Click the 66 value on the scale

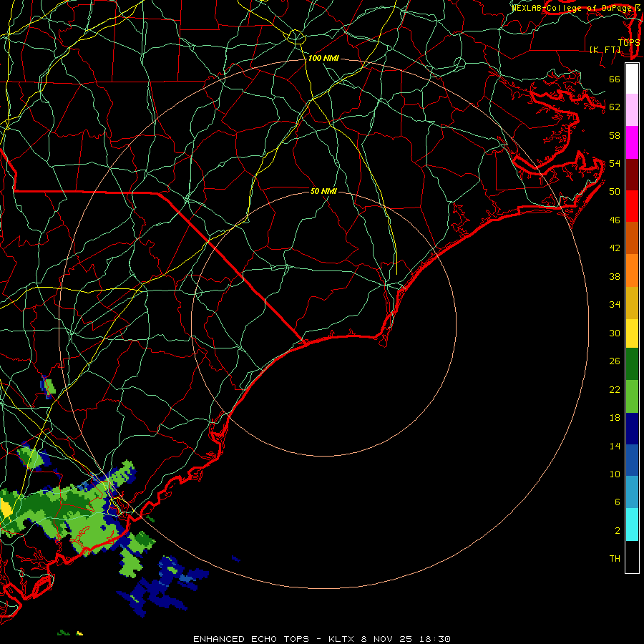(615, 79)
